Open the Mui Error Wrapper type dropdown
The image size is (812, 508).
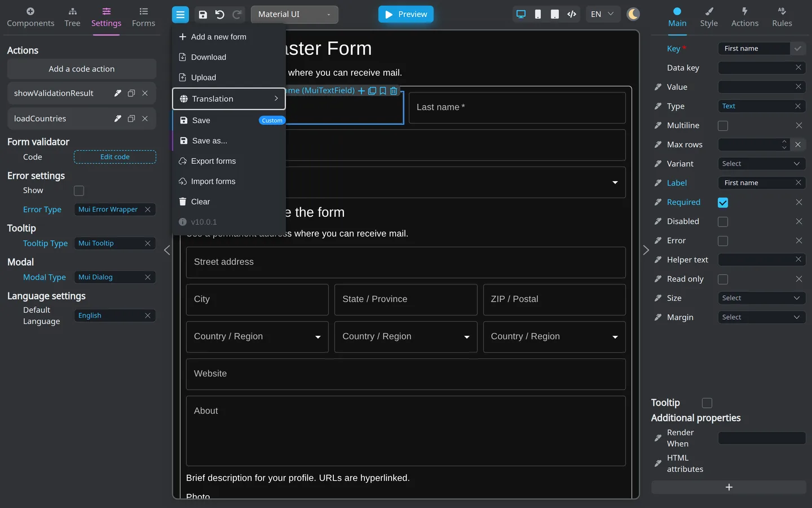click(x=115, y=209)
